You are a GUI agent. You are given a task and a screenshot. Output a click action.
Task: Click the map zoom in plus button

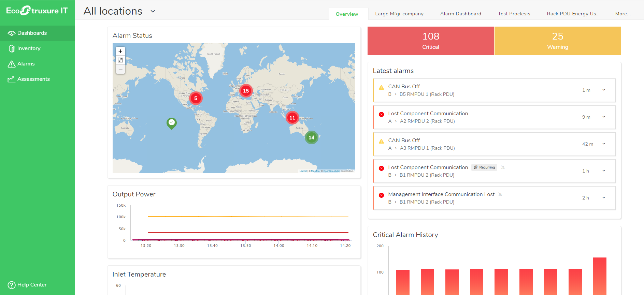coord(120,51)
